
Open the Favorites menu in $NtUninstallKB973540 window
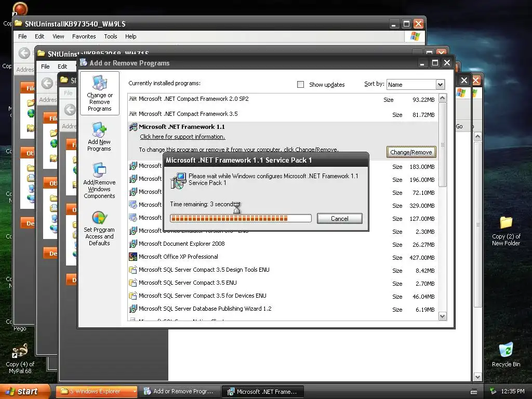(x=84, y=36)
